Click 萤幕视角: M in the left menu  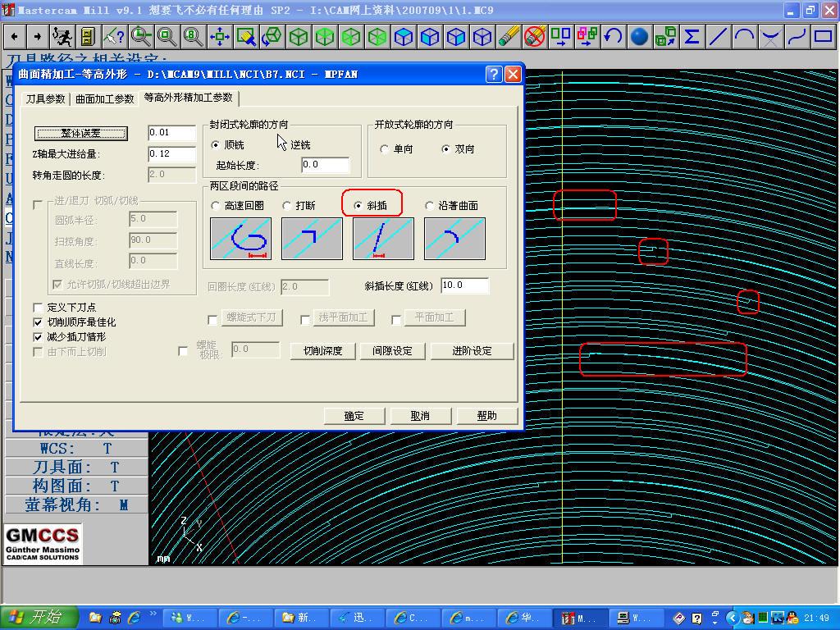pos(76,504)
